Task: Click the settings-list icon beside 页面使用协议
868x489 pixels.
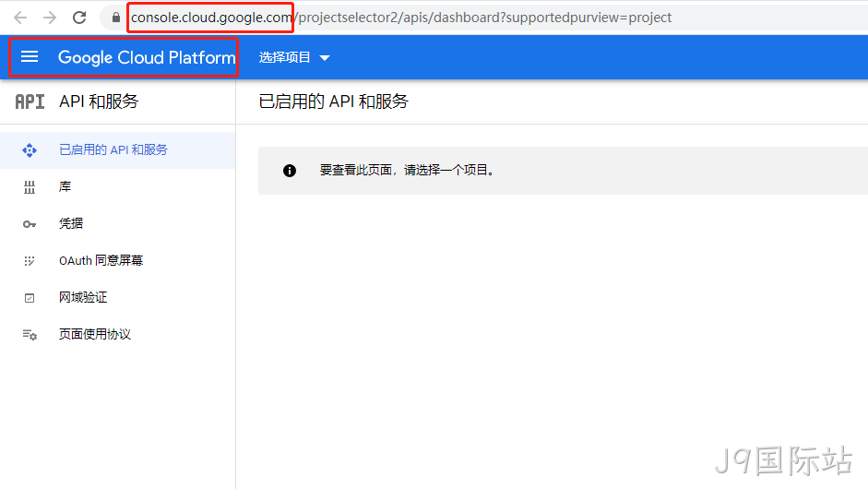Action: (30, 335)
